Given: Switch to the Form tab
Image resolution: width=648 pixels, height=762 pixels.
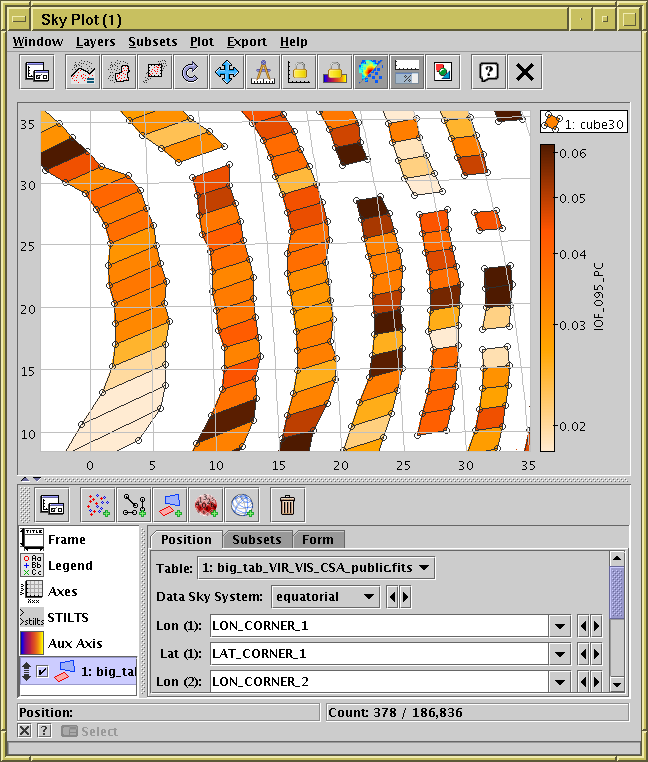Looking at the screenshot, I should (x=318, y=540).
